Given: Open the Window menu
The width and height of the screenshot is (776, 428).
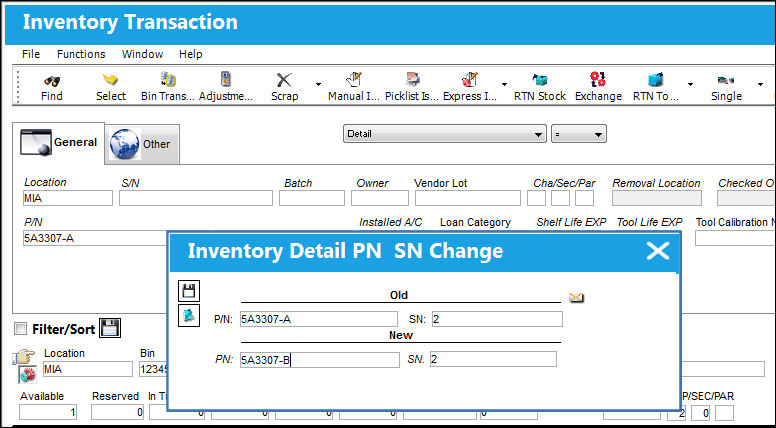Looking at the screenshot, I should coord(143,54).
